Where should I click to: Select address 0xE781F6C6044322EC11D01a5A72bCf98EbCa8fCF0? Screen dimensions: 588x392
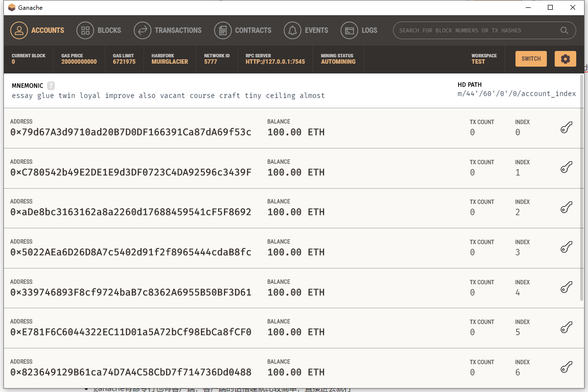131,332
